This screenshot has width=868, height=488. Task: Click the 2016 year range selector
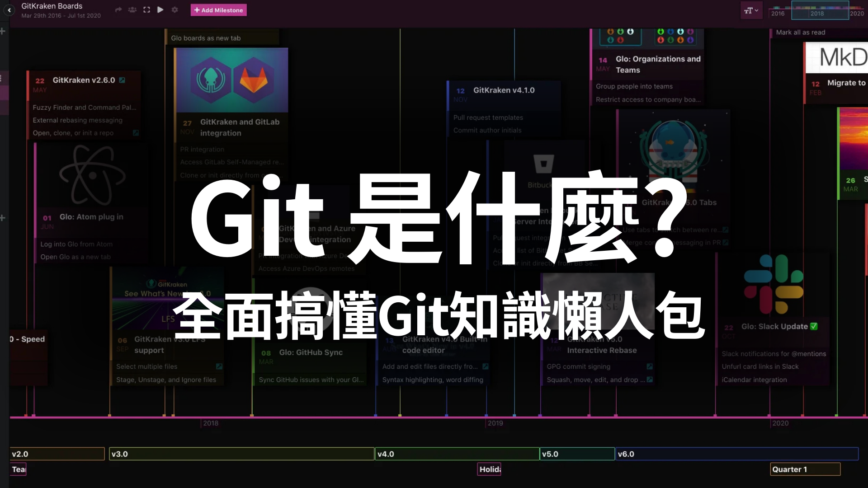click(778, 13)
